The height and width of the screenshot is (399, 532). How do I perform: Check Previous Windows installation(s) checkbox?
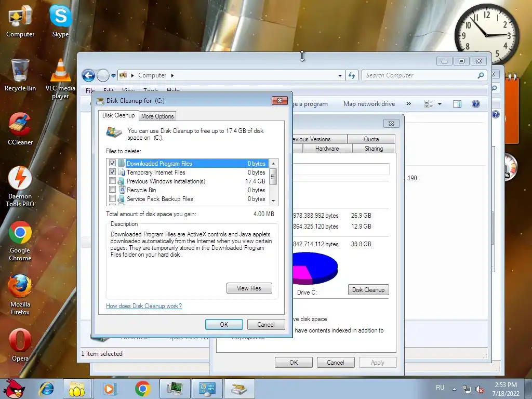pos(112,181)
